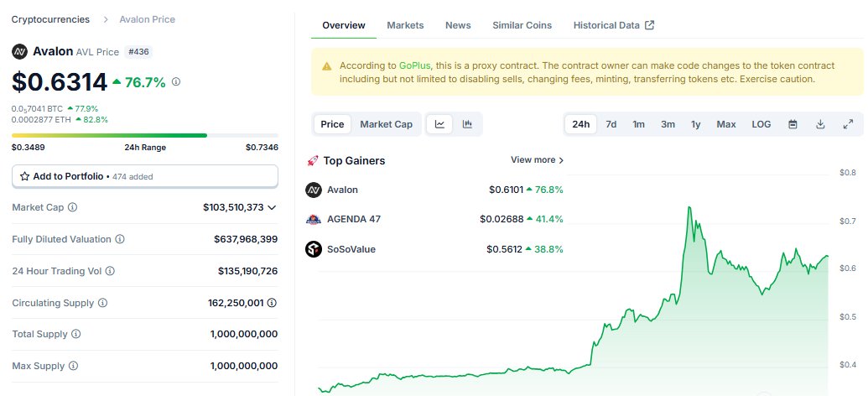Click the breadcrumb chevron after Cryptocurrencies
Screen dimensions: 868x396
(105, 19)
